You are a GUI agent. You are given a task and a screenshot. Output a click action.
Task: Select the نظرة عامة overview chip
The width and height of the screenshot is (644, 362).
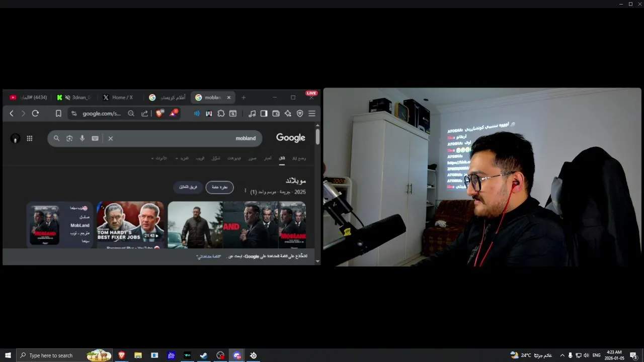[219, 187]
